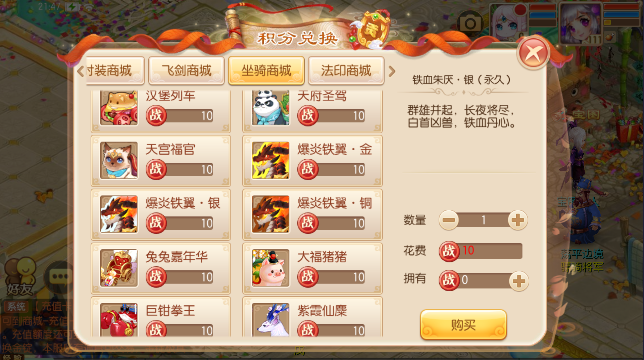
Task: Select the 兔兔嘉年华 carriage mount icon
Action: click(x=119, y=268)
